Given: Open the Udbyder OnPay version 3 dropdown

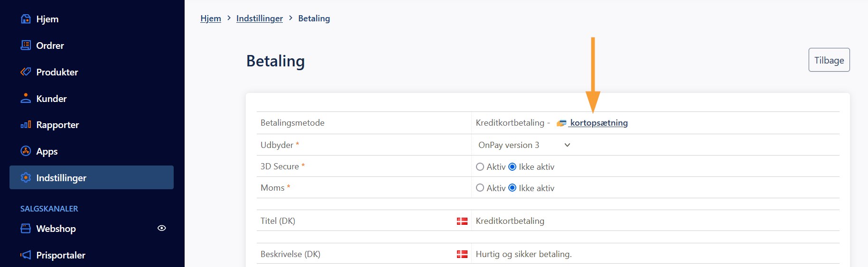Looking at the screenshot, I should click(524, 145).
